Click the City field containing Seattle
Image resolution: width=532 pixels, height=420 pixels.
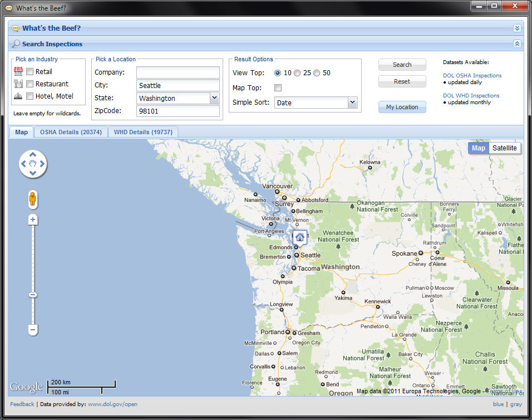[178, 85]
